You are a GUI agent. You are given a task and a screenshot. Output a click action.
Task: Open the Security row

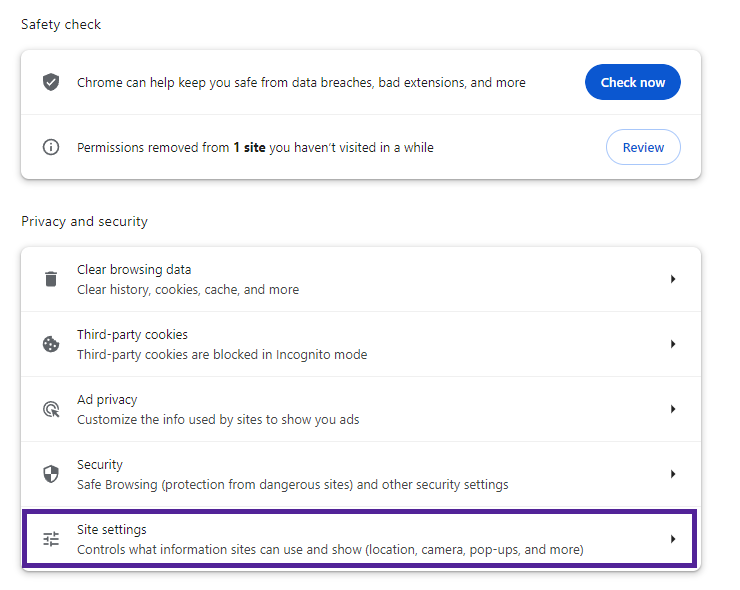(361, 474)
